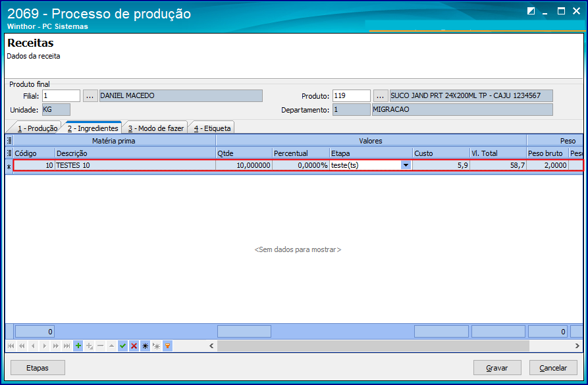Switch to the 1 - Produção tab
Viewport: 588px width, 385px height.
[x=37, y=128]
